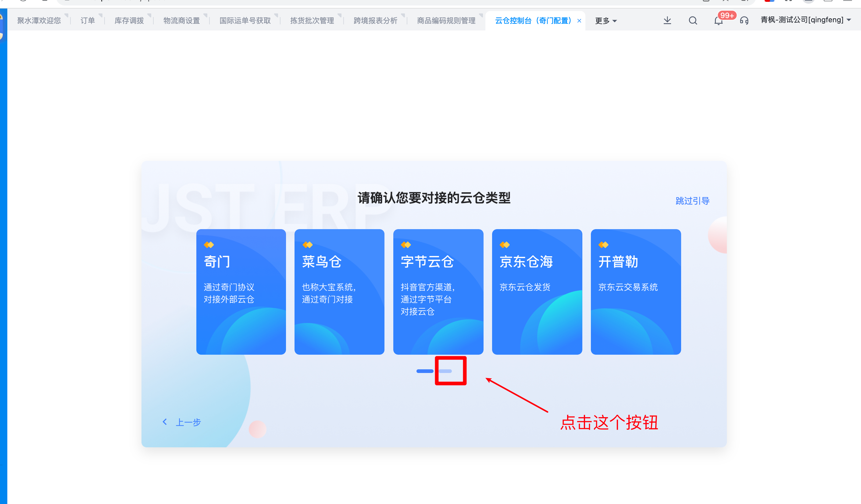Open the 青枫-测试公司[qingfeng] account dropdown
Viewport: 861px width, 504px height.
point(806,20)
